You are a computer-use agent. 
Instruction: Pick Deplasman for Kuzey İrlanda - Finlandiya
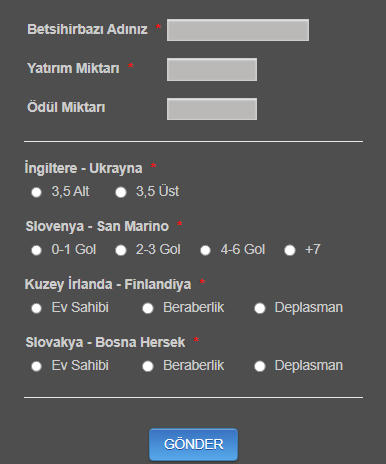click(260, 308)
